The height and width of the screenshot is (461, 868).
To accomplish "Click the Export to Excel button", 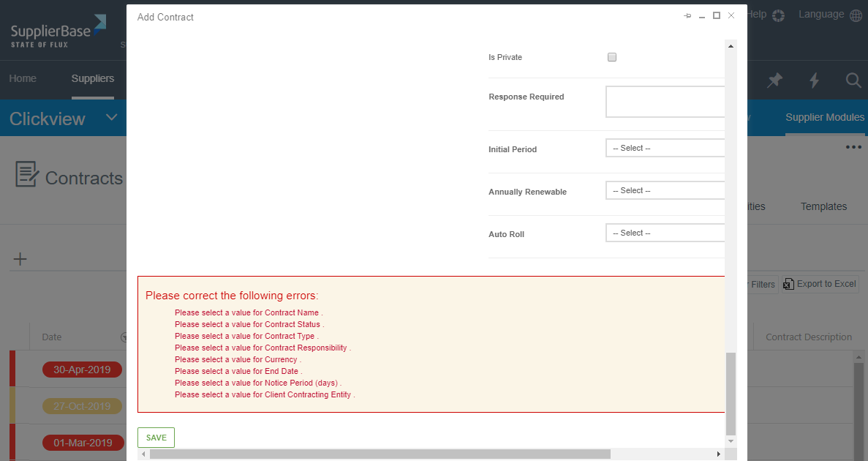I will (820, 284).
